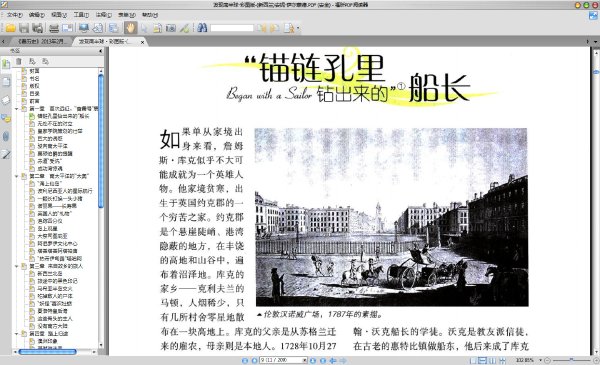Close the active document tab
Image resolution: width=600 pixels, height=365 pixels.
coord(142,42)
